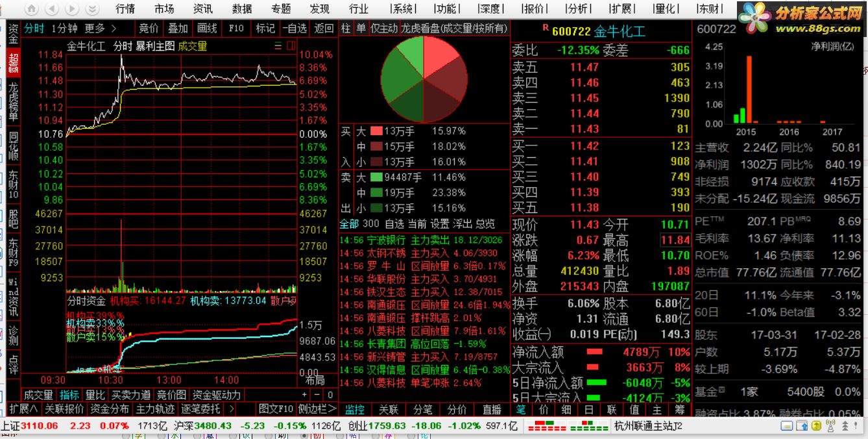Select the 全部 alert filter

349,223
